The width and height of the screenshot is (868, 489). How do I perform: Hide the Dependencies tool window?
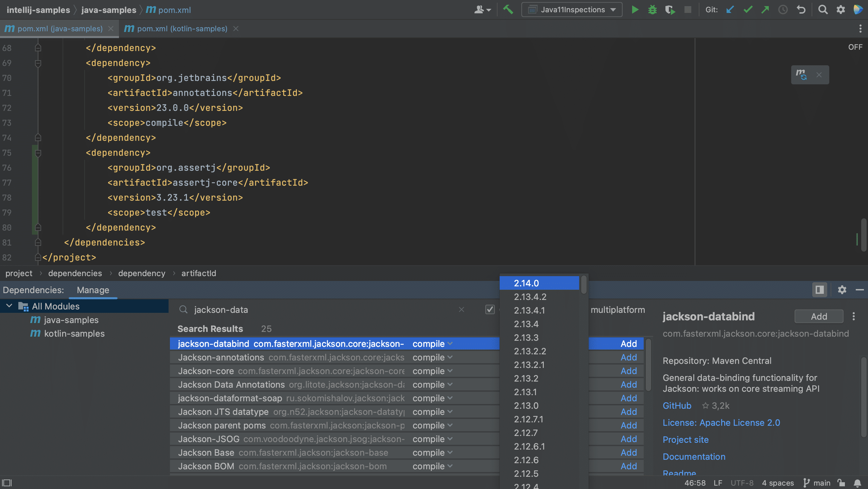click(x=860, y=290)
